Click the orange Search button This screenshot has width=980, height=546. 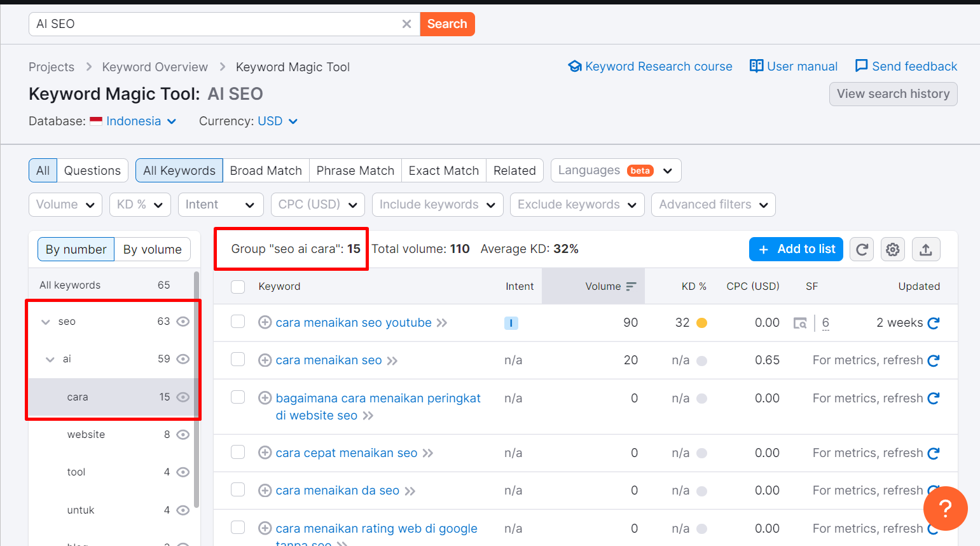click(x=447, y=24)
